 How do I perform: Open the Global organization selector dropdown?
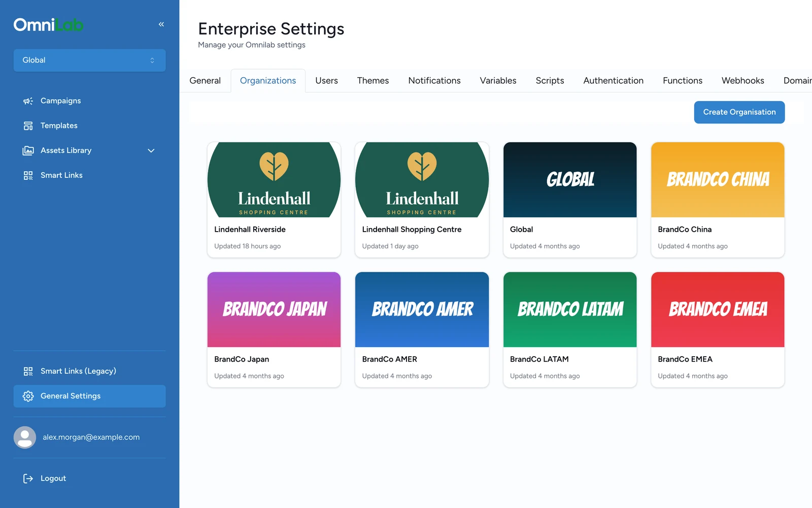89,60
